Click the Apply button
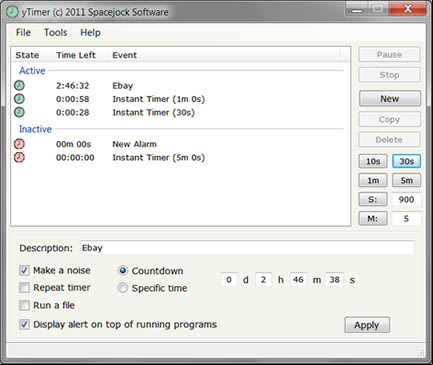The image size is (433, 365). point(367,325)
